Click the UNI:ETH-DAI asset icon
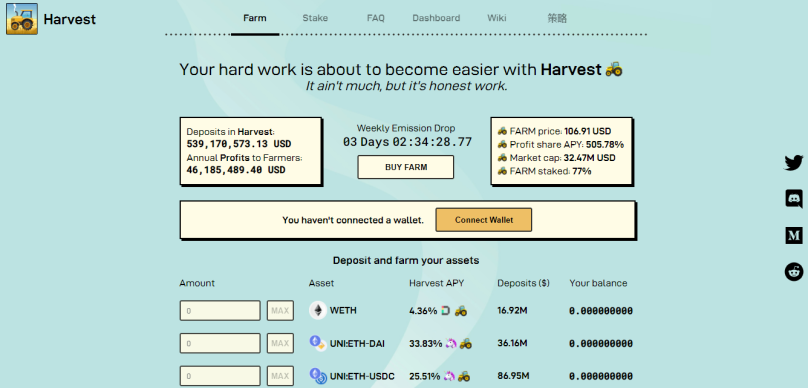The height and width of the screenshot is (388, 808). tap(317, 343)
